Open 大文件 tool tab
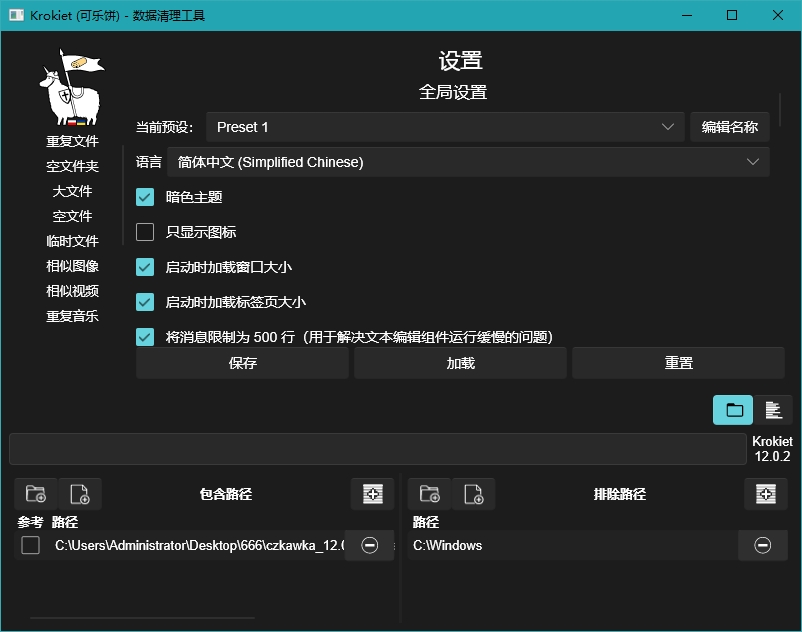The height and width of the screenshot is (632, 802). coord(72,191)
